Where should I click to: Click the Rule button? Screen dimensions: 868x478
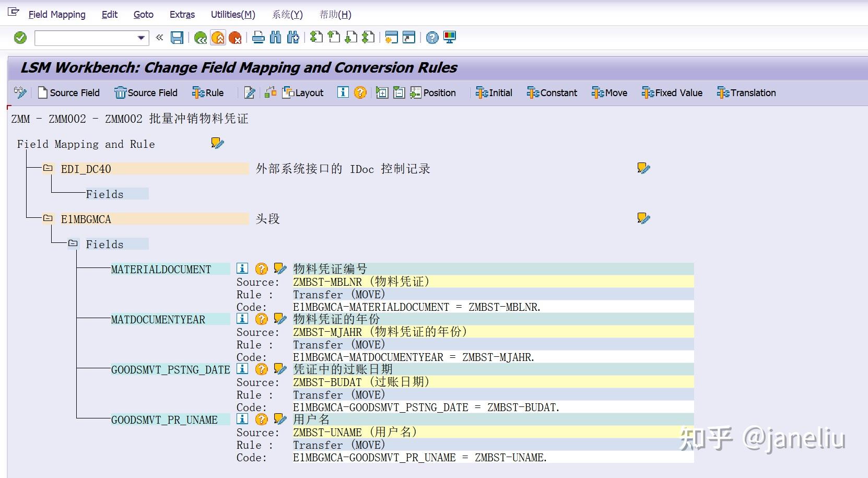pos(208,93)
